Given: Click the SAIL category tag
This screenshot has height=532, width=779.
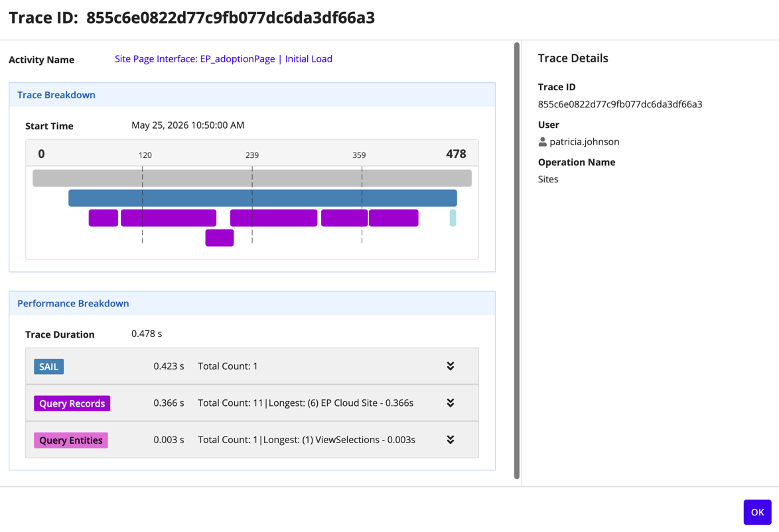Looking at the screenshot, I should point(48,367).
